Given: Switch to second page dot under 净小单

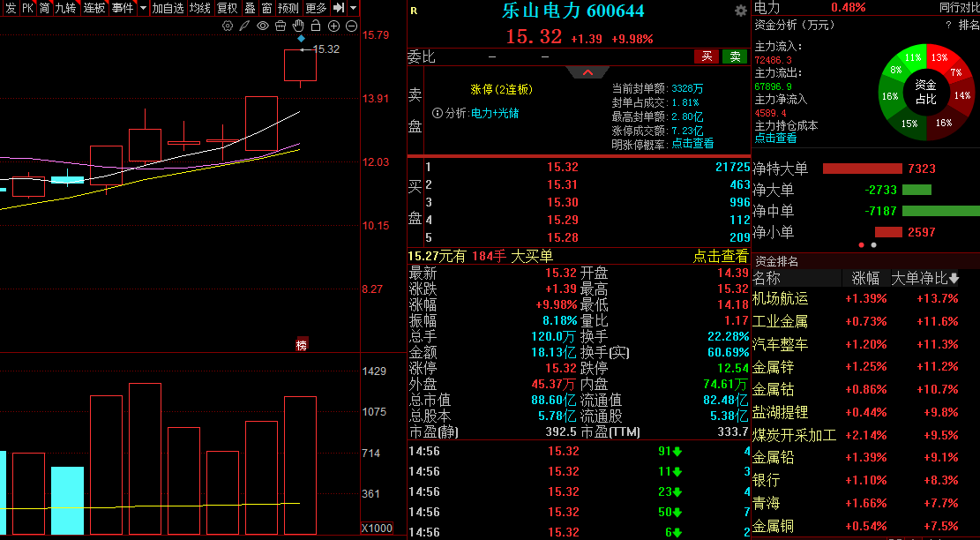Looking at the screenshot, I should tap(874, 245).
